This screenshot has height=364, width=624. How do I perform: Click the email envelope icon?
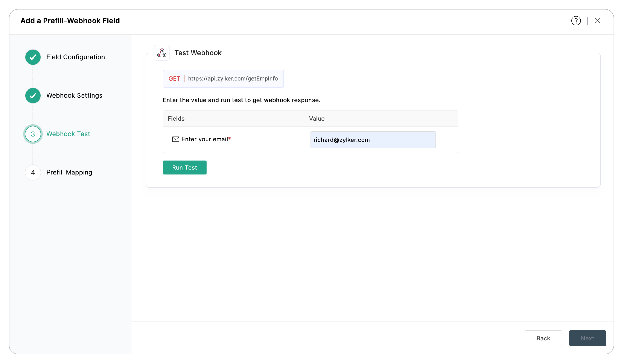coord(175,139)
